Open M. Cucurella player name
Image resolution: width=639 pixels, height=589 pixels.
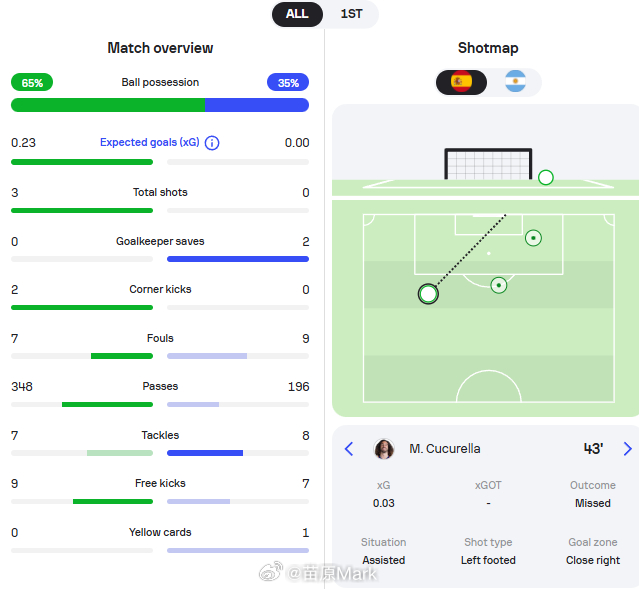pyautogui.click(x=445, y=449)
